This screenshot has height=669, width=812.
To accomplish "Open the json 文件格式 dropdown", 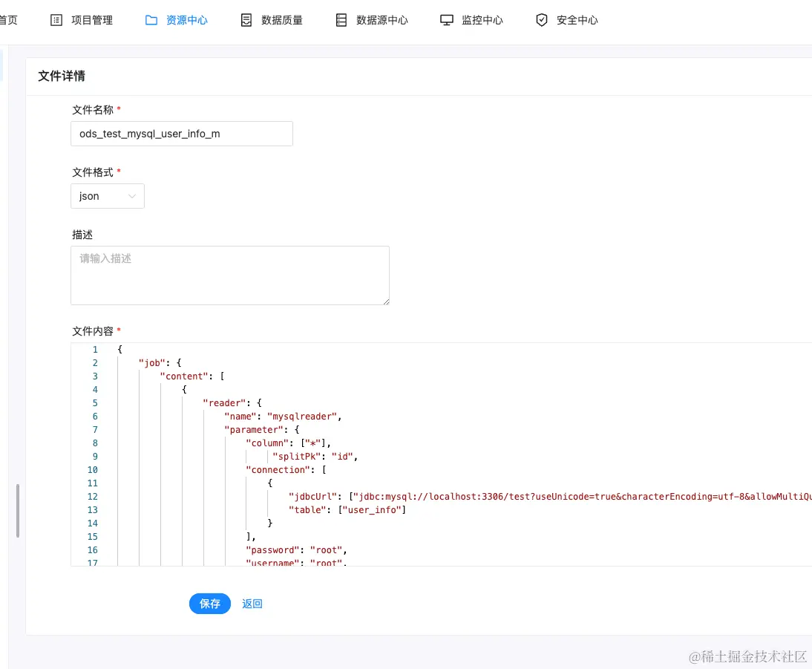I will click(108, 195).
